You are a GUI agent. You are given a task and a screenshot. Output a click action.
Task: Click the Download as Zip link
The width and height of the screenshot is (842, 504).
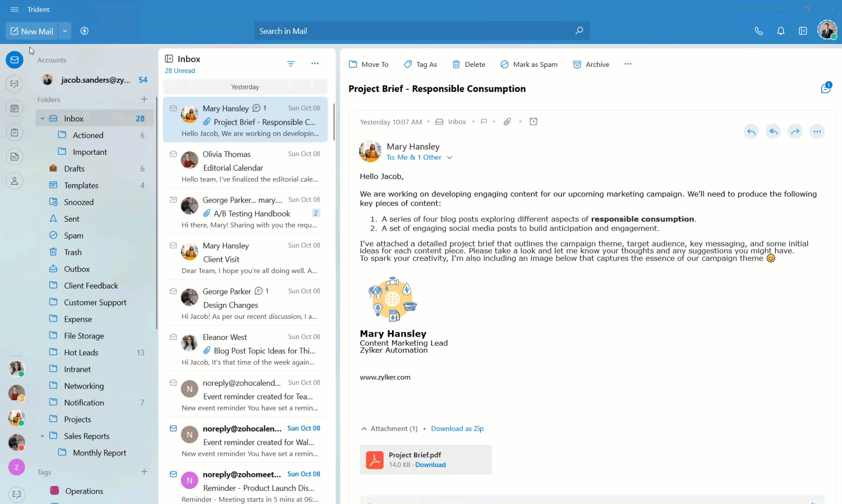(457, 429)
